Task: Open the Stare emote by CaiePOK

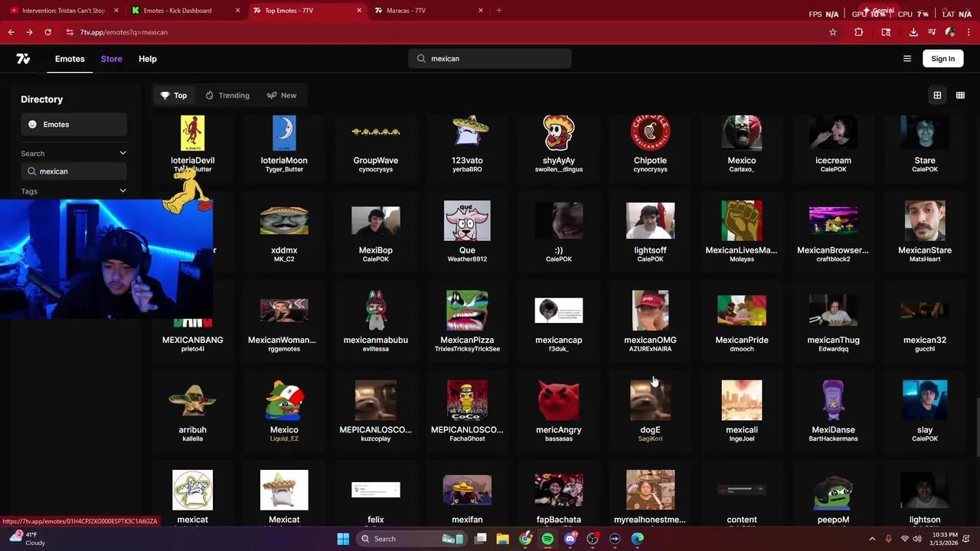Action: click(925, 143)
